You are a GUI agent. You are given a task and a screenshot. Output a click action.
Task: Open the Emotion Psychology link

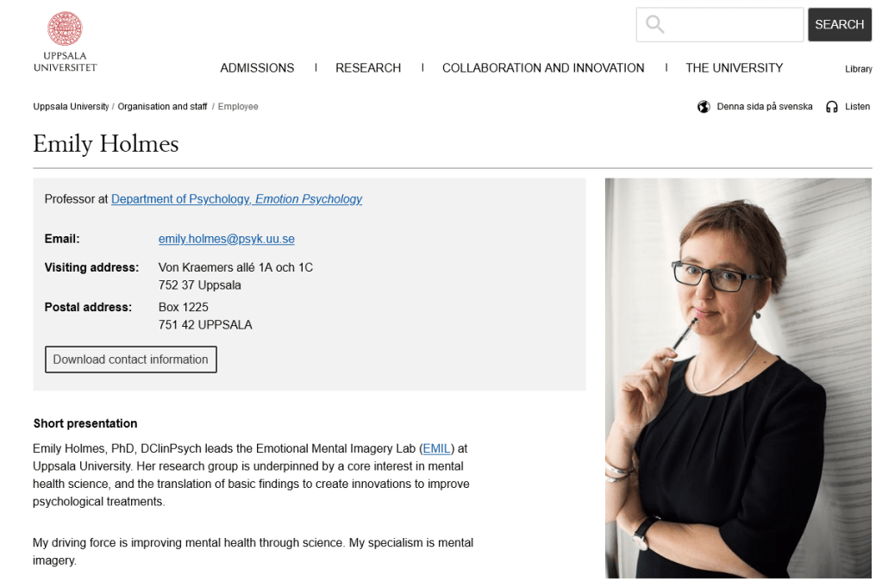tap(309, 199)
